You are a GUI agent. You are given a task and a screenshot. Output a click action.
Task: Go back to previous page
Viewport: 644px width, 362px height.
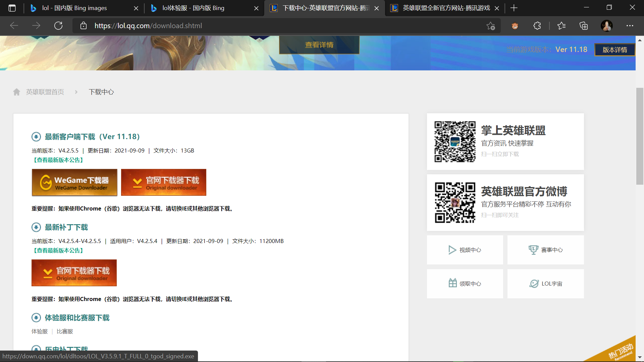[14, 25]
